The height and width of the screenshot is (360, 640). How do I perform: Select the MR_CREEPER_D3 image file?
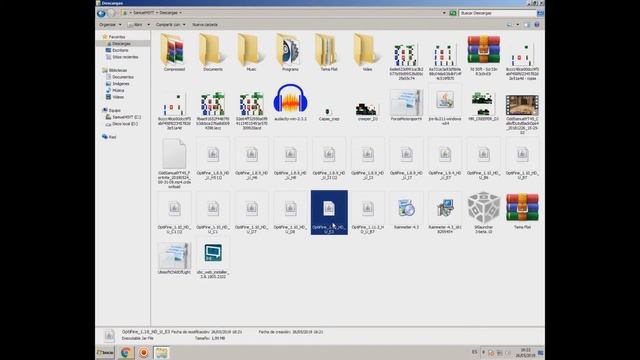point(483,105)
